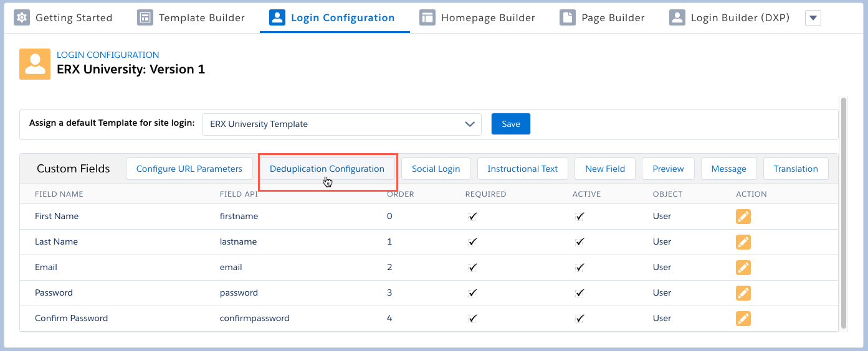
Task: Click the blue Save button
Action: (510, 124)
